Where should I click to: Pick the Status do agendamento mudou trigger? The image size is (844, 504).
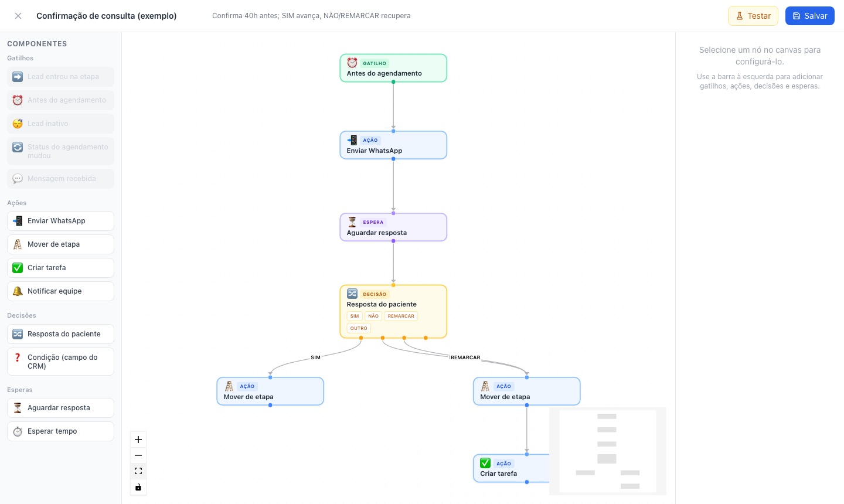click(x=60, y=151)
